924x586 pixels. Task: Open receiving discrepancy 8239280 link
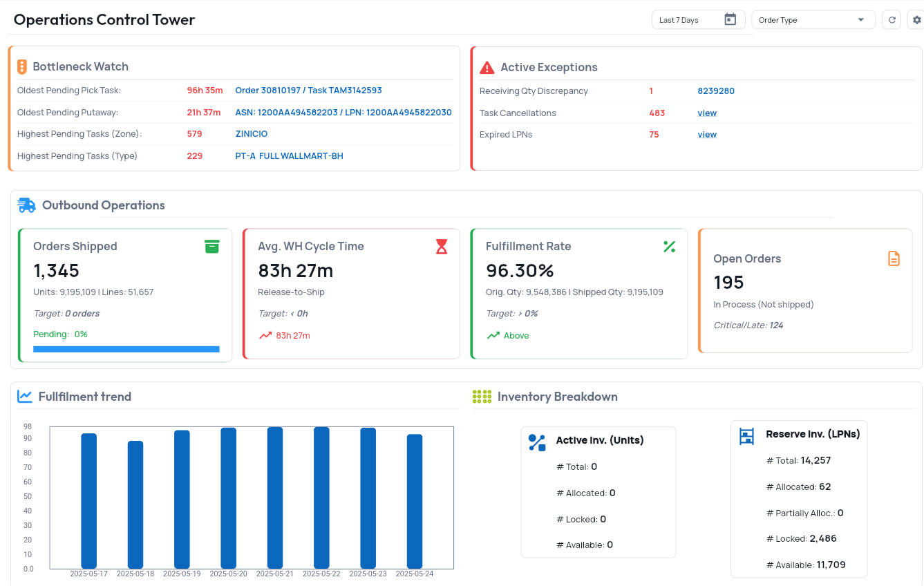(716, 91)
